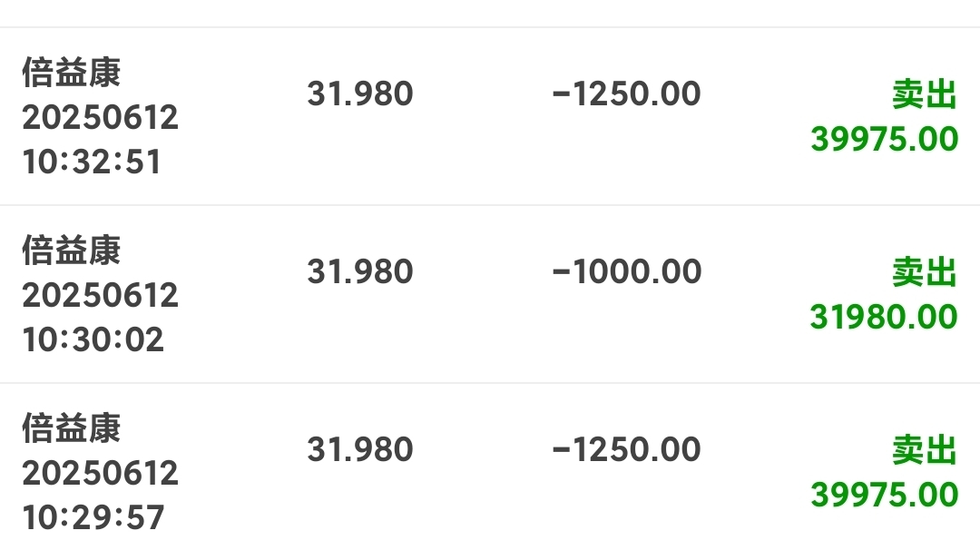Tap 卖出 label in the 10:30:02 row
The height and width of the screenshot is (560, 980).
(x=924, y=272)
